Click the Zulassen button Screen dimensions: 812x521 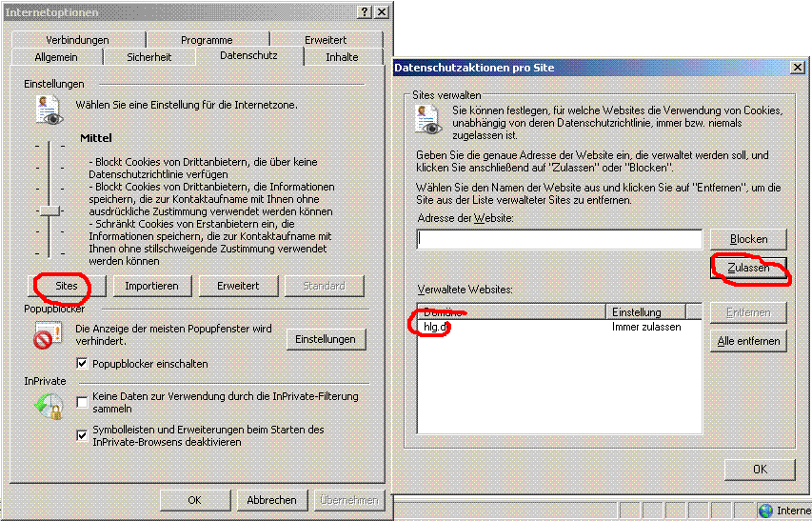[748, 269]
